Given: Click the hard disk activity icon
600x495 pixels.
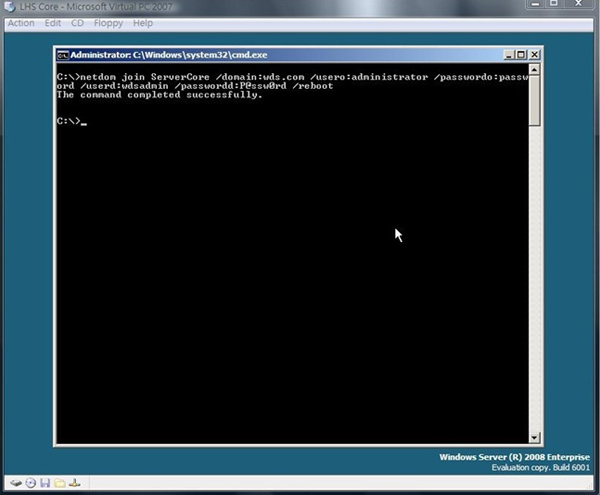Looking at the screenshot, I should click(16, 483).
